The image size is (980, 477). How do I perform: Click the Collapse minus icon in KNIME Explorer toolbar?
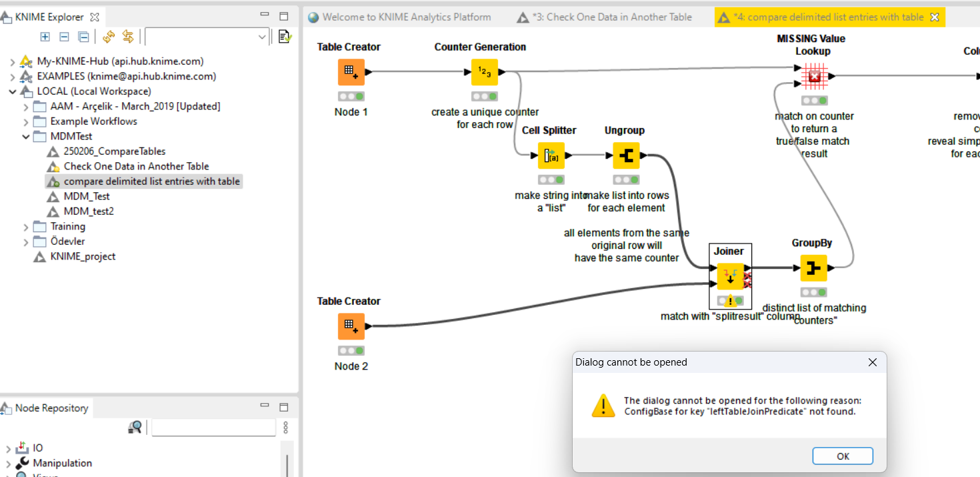64,37
